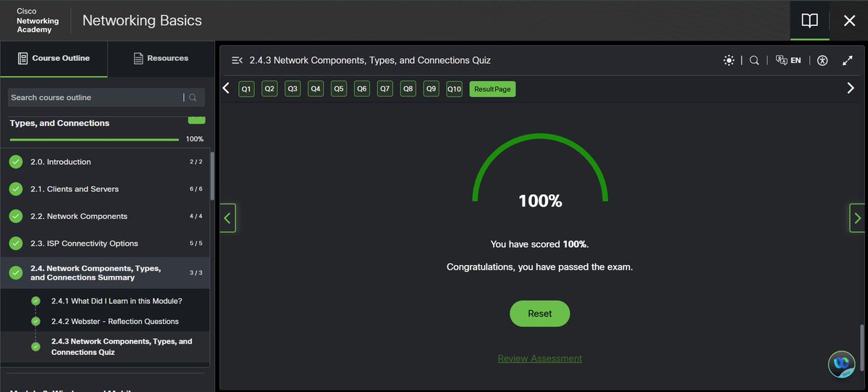This screenshot has width=868, height=392.
Task: Click the checkmark beside 2.4.2 Webster Reflection
Action: [36, 321]
